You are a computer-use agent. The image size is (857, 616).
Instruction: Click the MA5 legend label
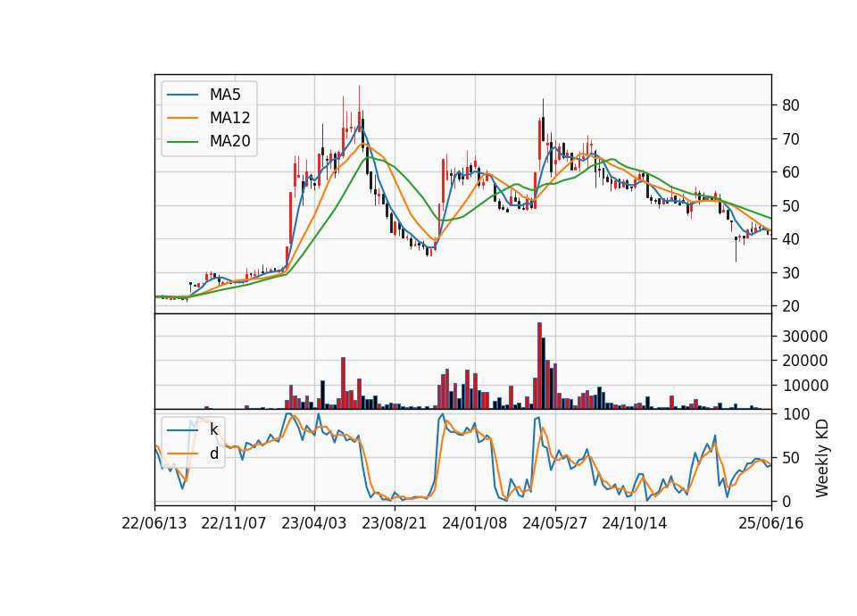(x=225, y=95)
